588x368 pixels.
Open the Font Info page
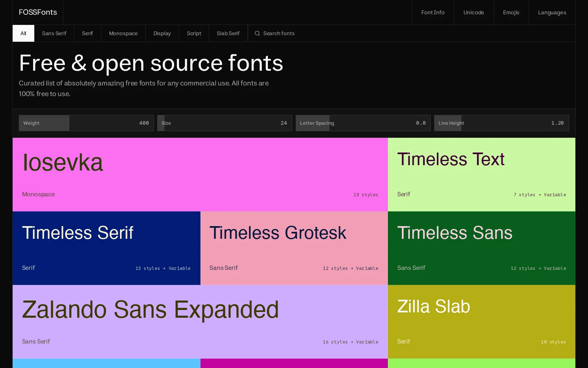(x=433, y=12)
